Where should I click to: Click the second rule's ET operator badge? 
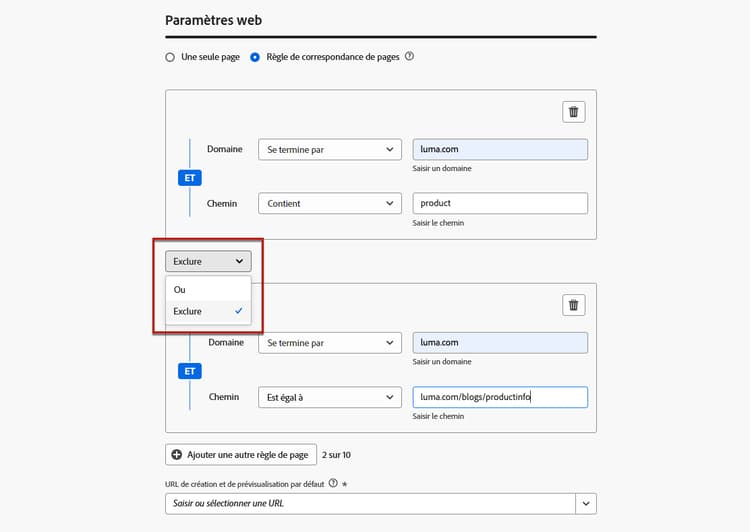point(190,371)
